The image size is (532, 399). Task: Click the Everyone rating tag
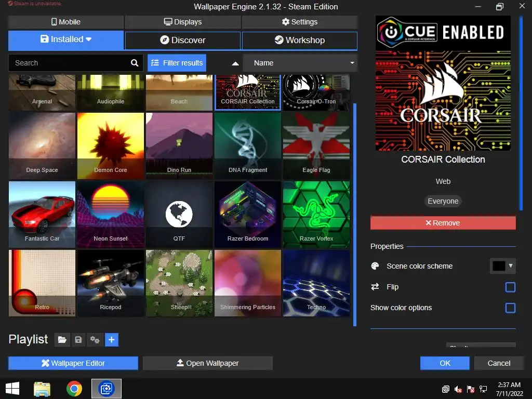[x=443, y=201]
